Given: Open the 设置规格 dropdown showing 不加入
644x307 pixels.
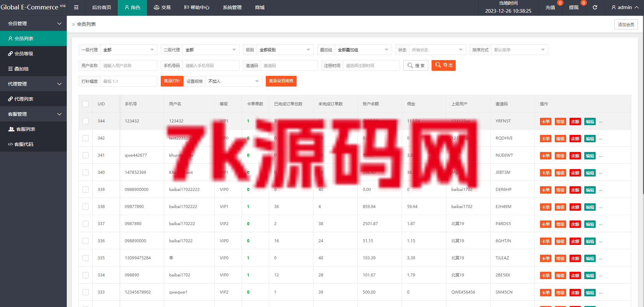Looking at the screenshot, I should [x=234, y=81].
